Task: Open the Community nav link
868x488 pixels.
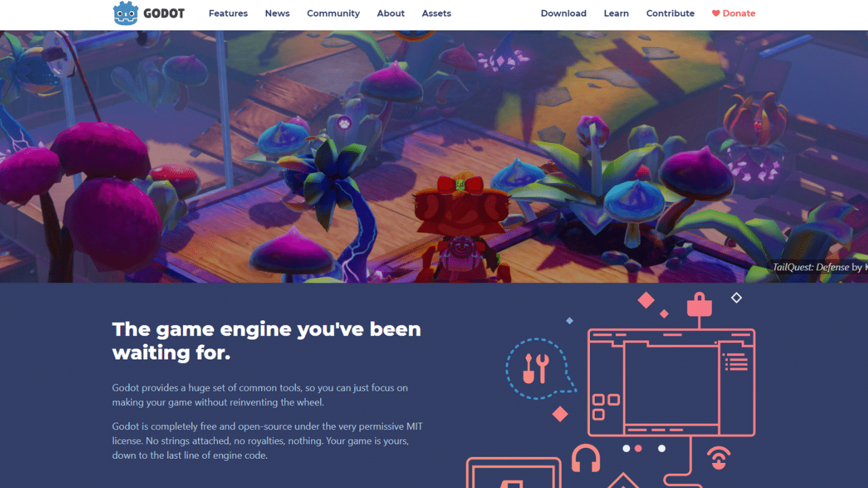Action: point(333,14)
